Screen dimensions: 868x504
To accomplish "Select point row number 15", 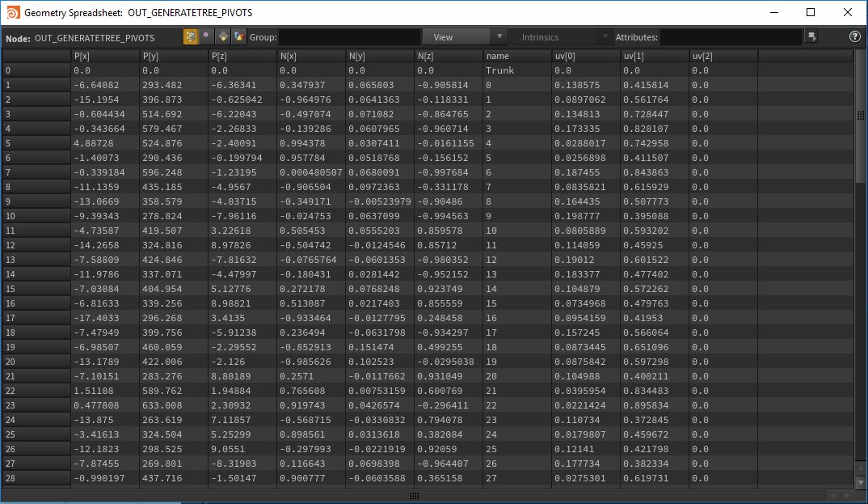I will pos(36,289).
